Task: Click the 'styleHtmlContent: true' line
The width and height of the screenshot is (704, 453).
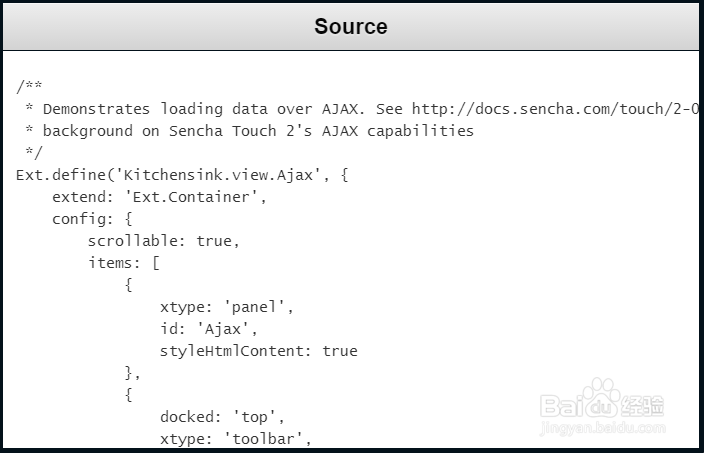Action: pos(258,351)
